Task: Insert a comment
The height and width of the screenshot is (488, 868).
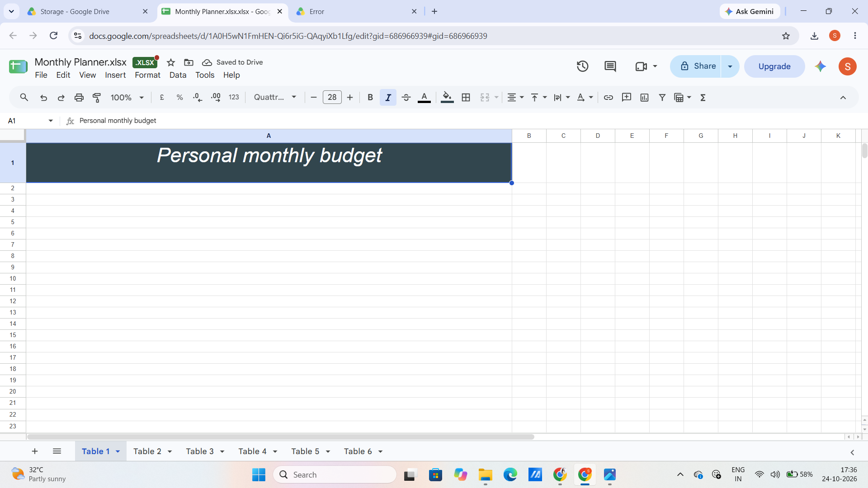Action: click(x=626, y=97)
